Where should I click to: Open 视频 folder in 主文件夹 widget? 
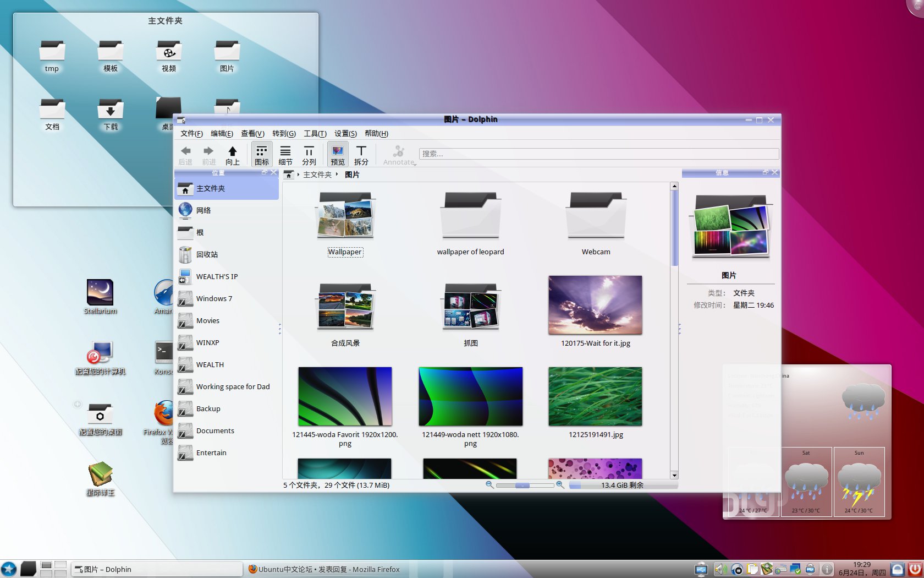tap(169, 56)
